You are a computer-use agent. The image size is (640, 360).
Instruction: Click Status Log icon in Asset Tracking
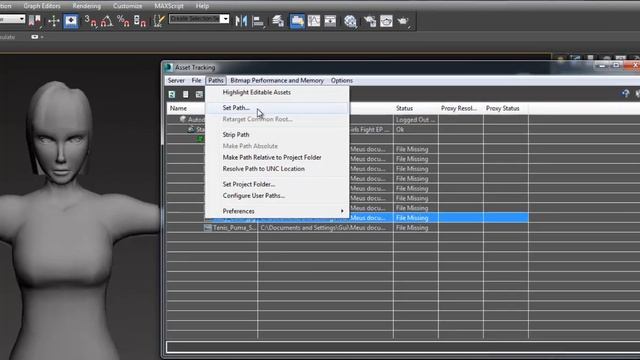click(x=186, y=94)
